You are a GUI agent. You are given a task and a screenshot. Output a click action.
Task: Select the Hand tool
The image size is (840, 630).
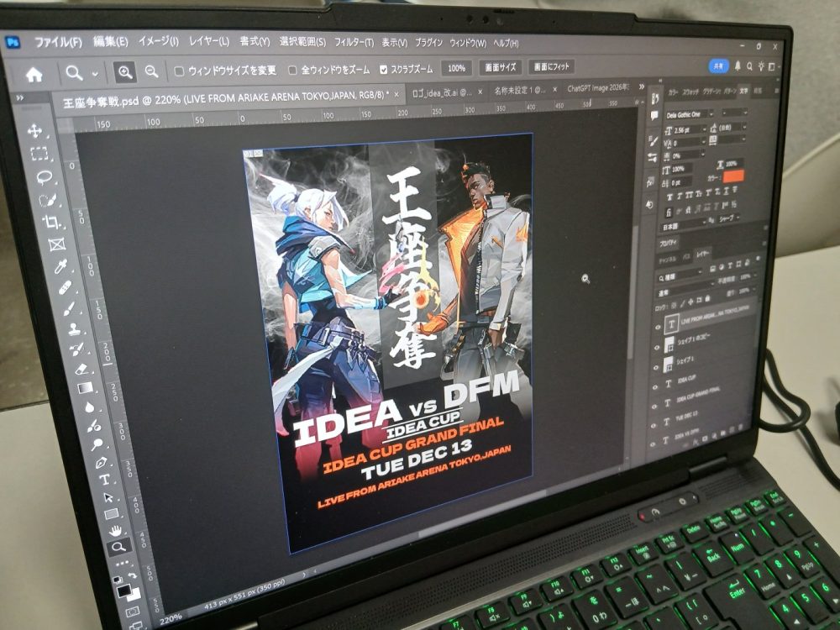pos(115,529)
